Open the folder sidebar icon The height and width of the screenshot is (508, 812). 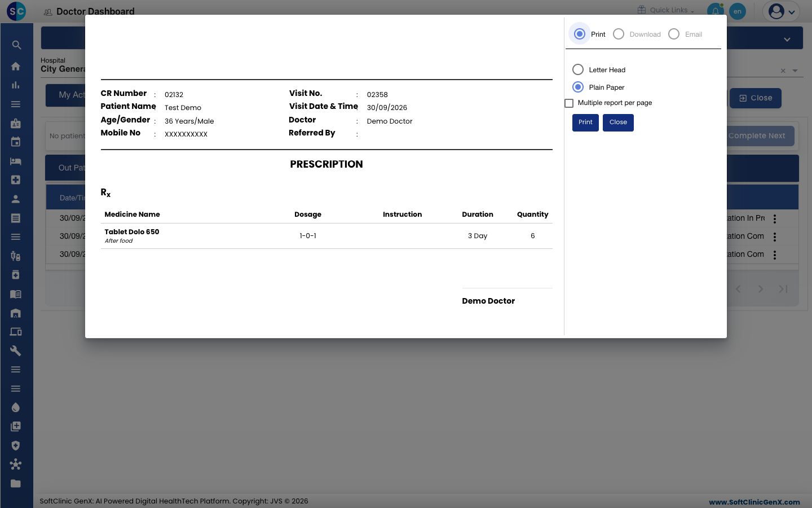(x=16, y=484)
